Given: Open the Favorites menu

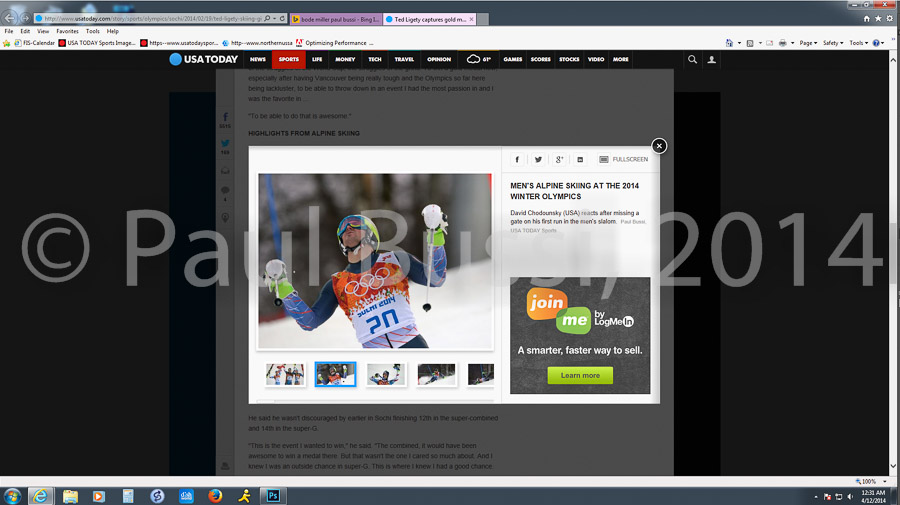Looking at the screenshot, I should [67, 31].
